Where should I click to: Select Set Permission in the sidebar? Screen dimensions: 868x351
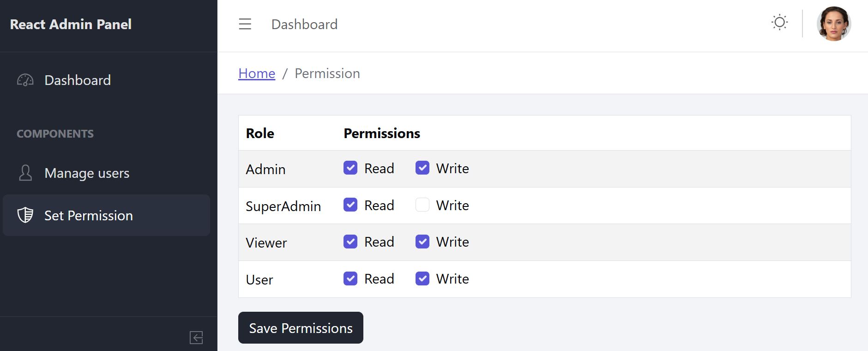88,215
